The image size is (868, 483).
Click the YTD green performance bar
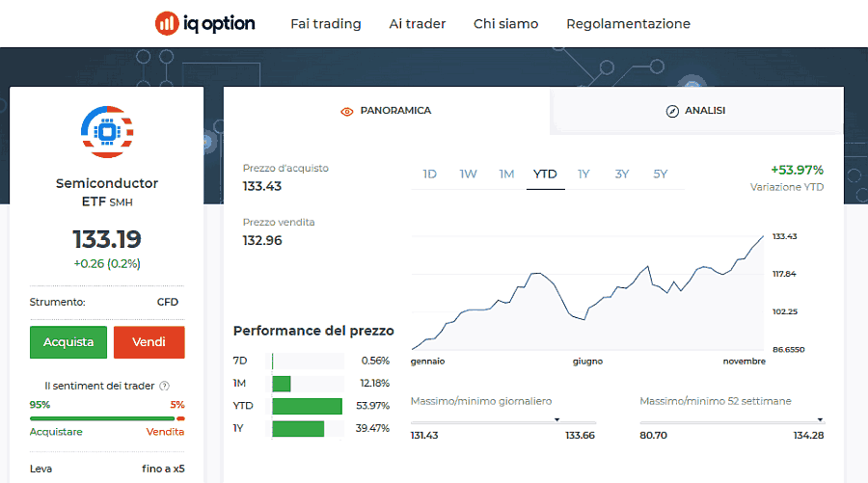pyautogui.click(x=307, y=406)
